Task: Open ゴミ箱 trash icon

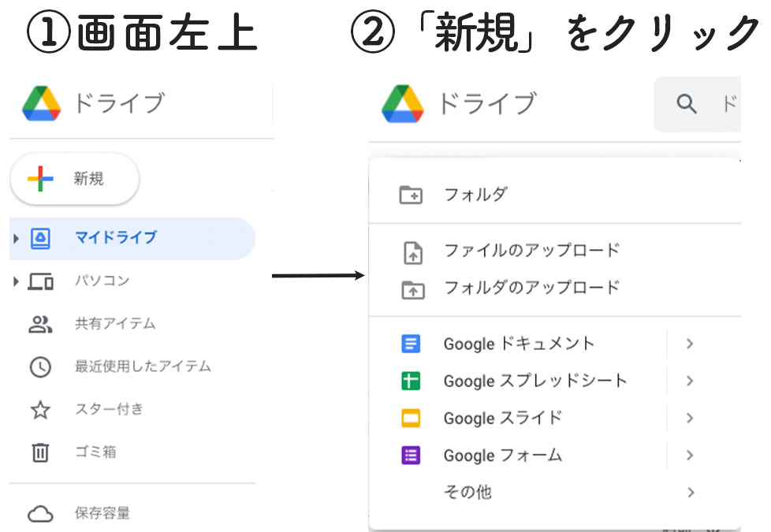Action: [40, 452]
